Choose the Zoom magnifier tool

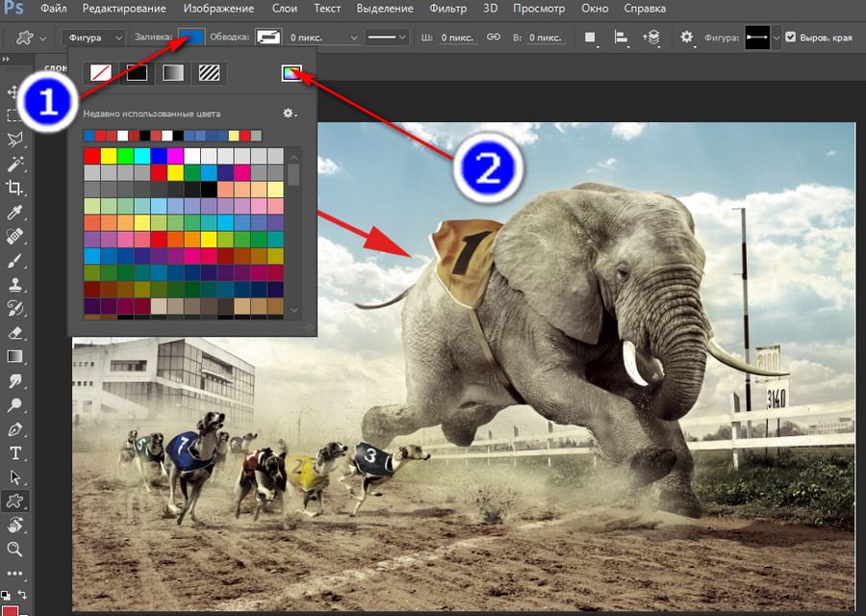tap(14, 550)
